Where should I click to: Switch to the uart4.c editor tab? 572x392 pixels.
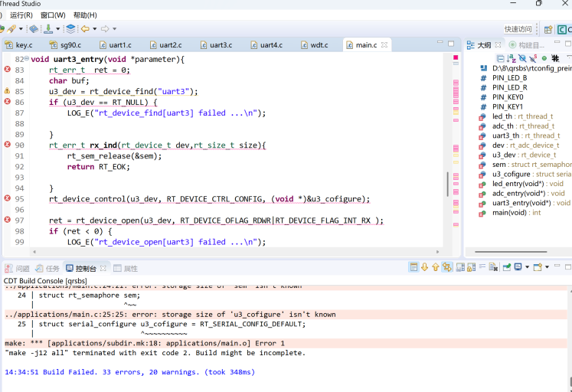[266, 45]
